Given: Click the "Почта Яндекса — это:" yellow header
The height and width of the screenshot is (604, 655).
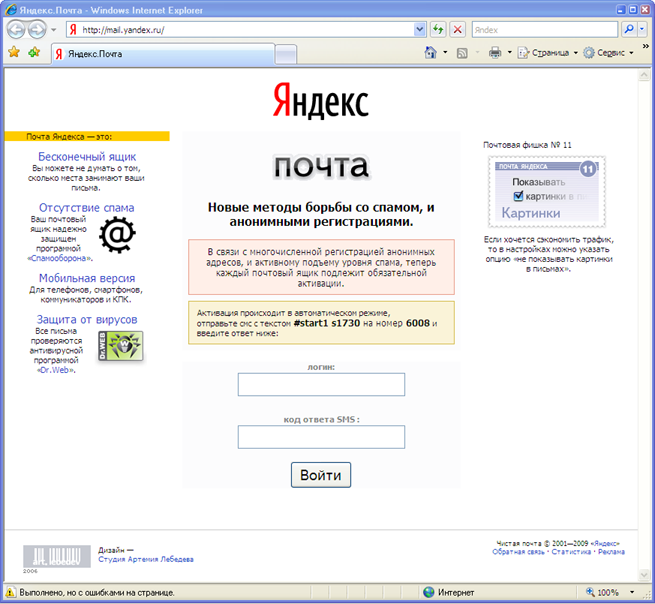Looking at the screenshot, I should tap(87, 137).
